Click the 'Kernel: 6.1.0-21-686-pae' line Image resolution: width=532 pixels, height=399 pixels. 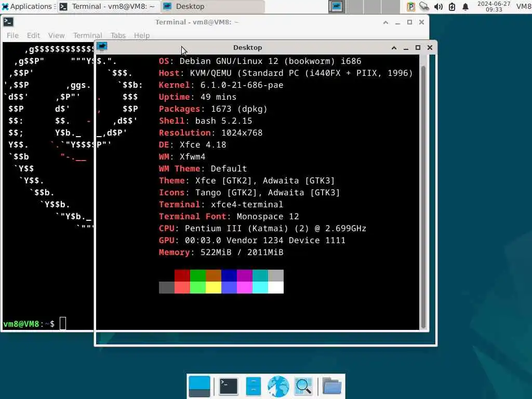pos(221,85)
